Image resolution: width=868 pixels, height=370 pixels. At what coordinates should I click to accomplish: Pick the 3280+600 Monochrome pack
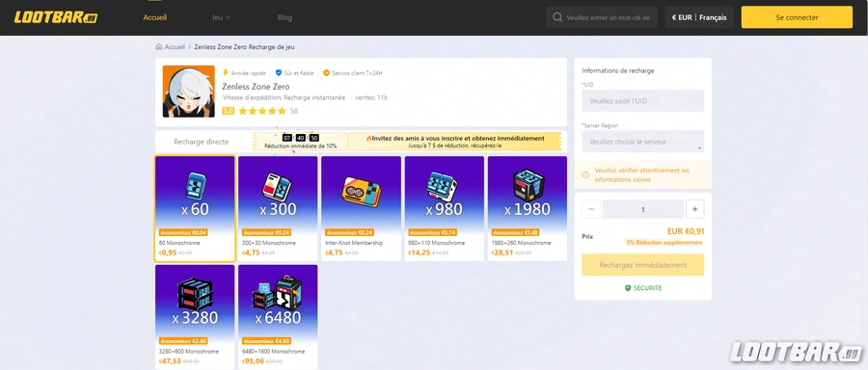[x=195, y=317]
